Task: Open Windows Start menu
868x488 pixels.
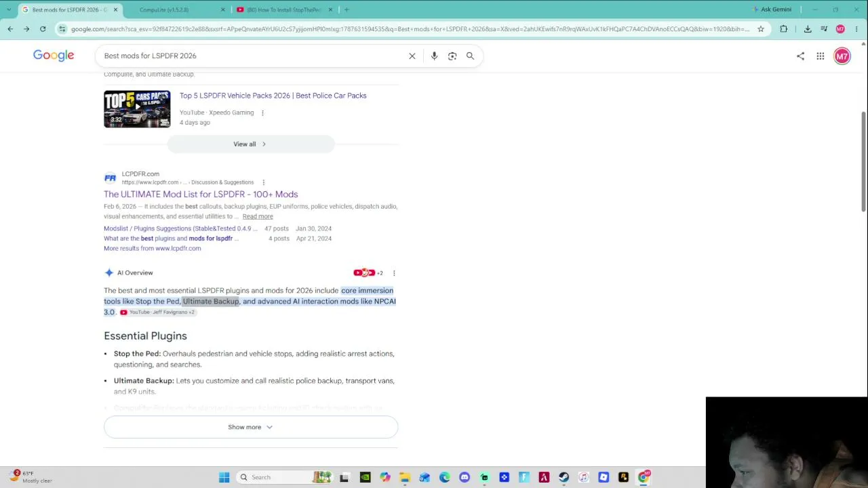Action: [224, 477]
